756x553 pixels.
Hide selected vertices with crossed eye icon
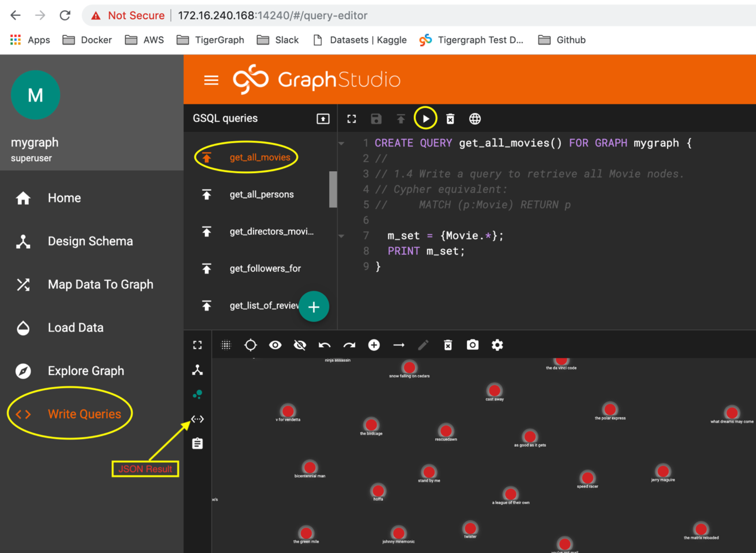tap(300, 345)
